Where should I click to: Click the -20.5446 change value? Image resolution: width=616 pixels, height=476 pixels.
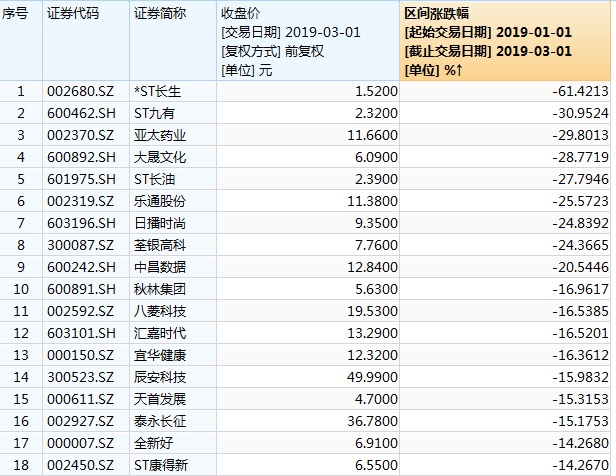tap(505, 267)
